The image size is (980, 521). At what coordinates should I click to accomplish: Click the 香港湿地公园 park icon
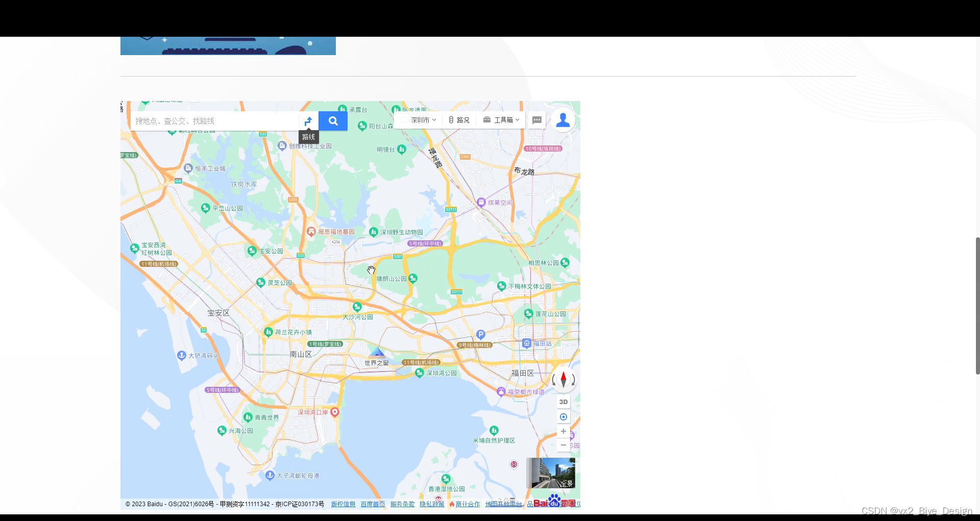pos(446,479)
